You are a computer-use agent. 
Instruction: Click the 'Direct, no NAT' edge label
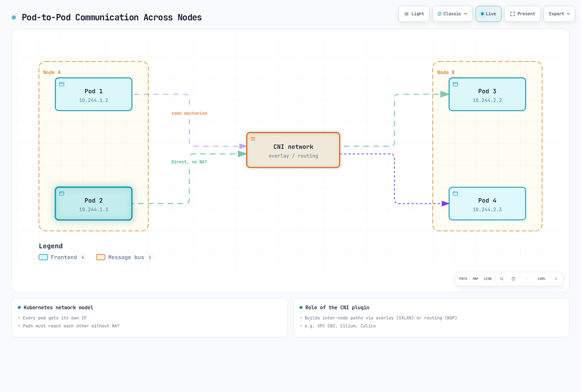(x=189, y=162)
